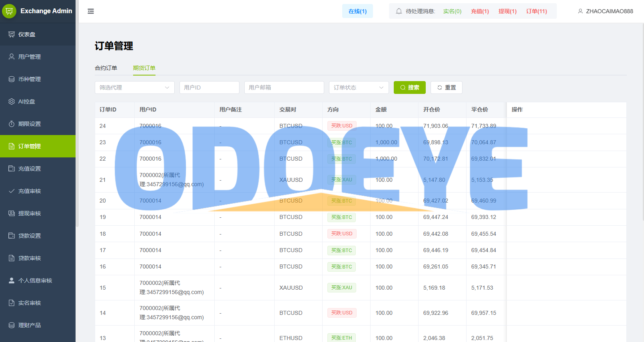Expand the 筛选代理 dropdown
This screenshot has width=644, height=342.
134,87
